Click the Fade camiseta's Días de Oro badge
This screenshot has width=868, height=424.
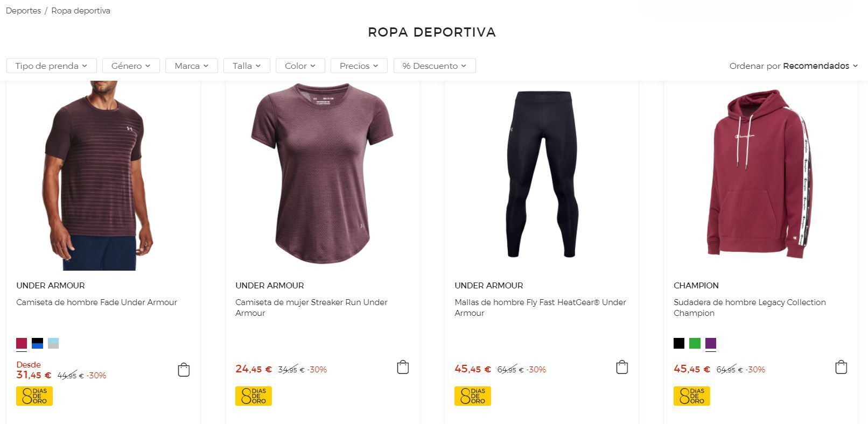34,395
